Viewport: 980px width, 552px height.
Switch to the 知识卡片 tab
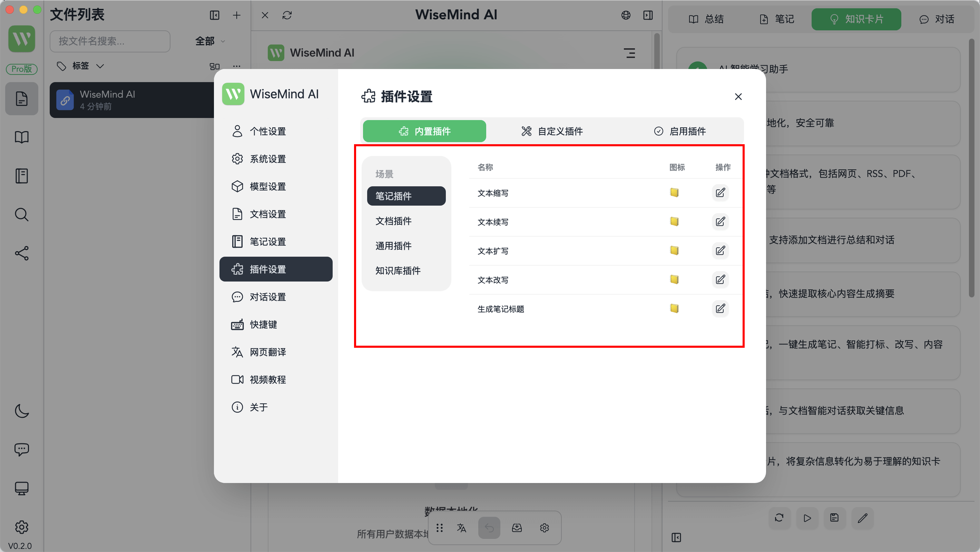coord(856,19)
